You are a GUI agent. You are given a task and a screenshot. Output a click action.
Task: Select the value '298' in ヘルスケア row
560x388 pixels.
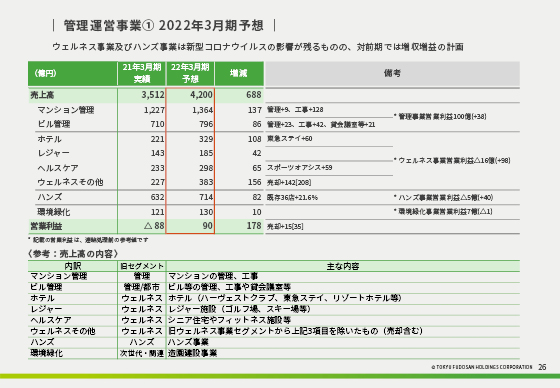(x=206, y=168)
